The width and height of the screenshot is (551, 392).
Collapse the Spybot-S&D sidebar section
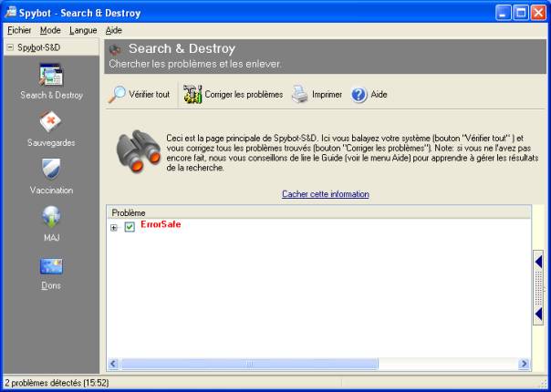click(x=10, y=47)
